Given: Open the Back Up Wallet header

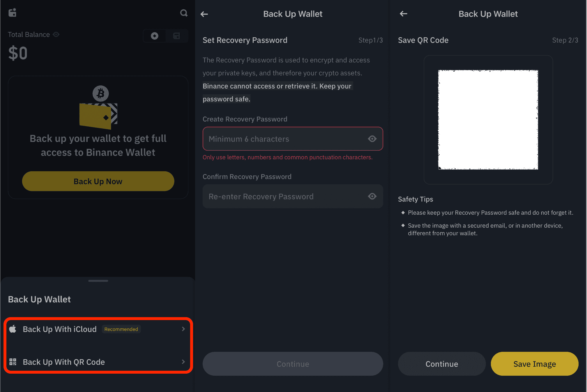Looking at the screenshot, I should click(x=39, y=299).
